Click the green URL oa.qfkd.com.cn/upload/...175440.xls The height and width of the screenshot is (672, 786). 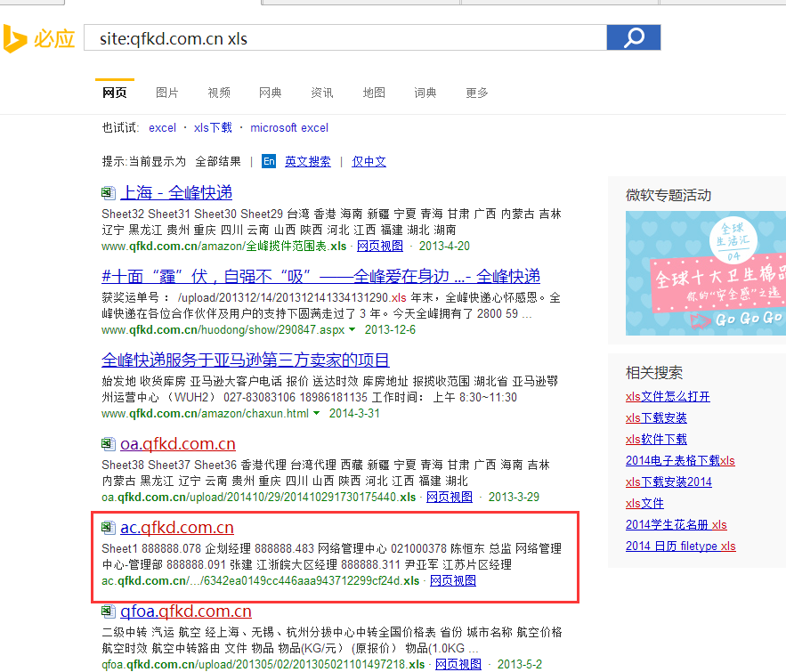(x=259, y=498)
